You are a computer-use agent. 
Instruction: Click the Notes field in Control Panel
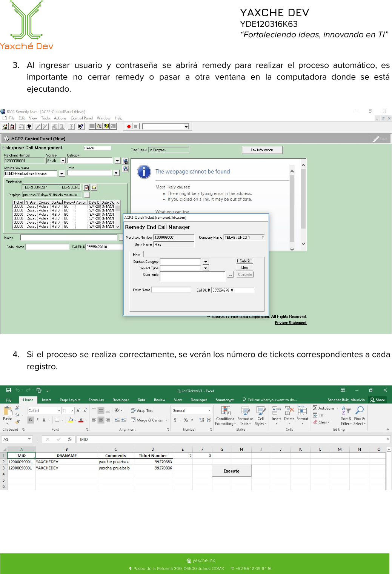[69, 238]
